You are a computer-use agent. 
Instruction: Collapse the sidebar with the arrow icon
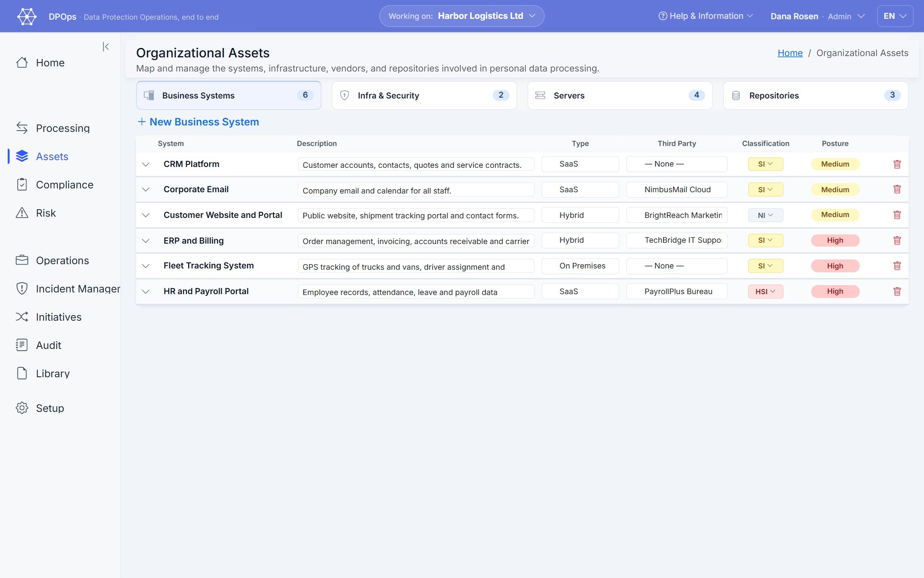pyautogui.click(x=106, y=47)
